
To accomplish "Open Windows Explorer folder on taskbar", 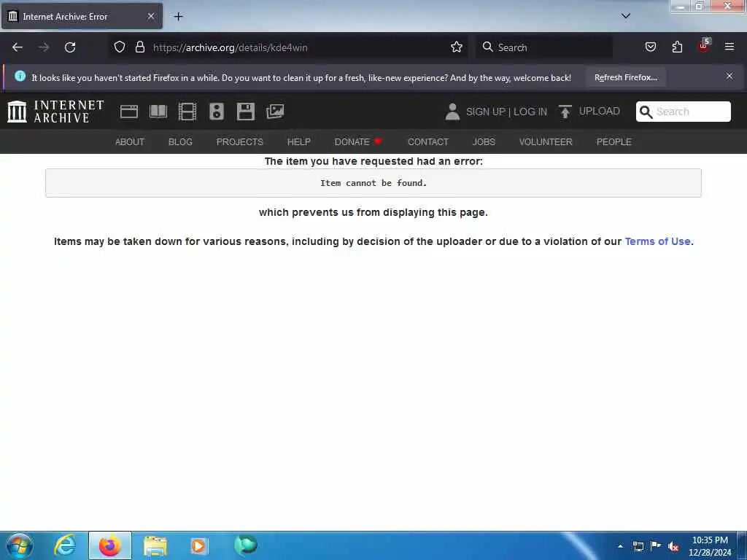I will [155, 546].
